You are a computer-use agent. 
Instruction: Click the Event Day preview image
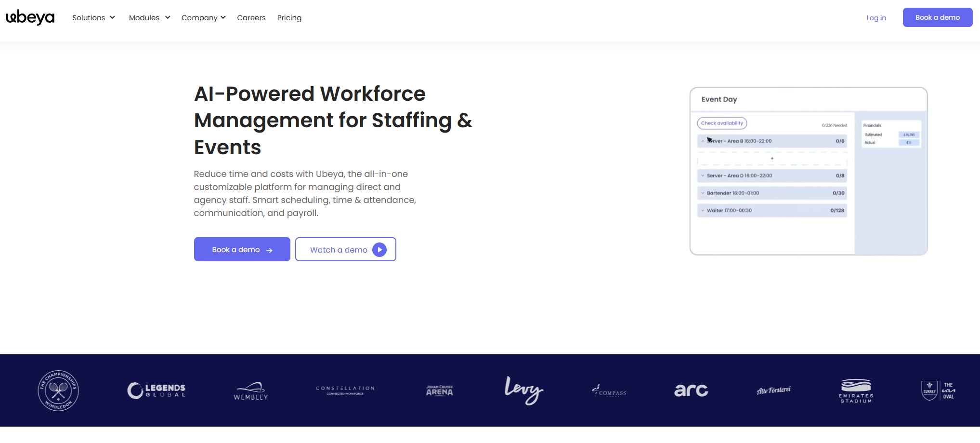[808, 171]
